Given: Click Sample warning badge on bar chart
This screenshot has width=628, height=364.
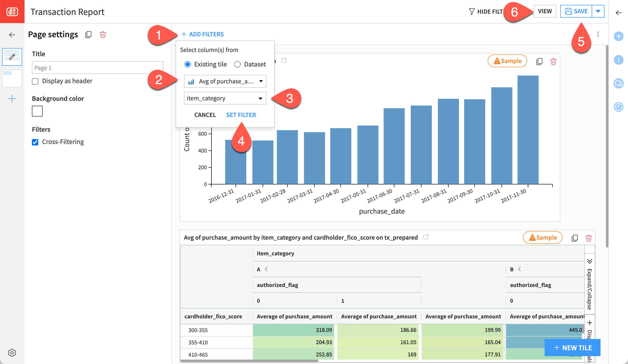Looking at the screenshot, I should tap(507, 61).
